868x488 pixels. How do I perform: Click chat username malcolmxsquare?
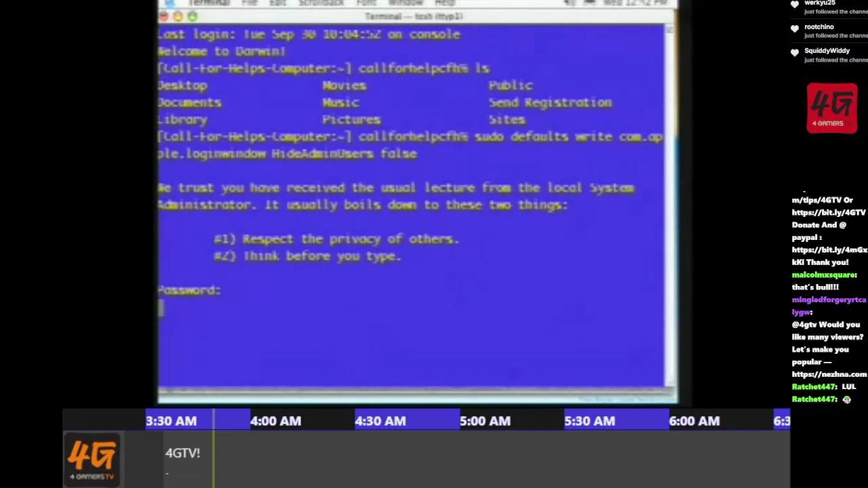coord(825,275)
